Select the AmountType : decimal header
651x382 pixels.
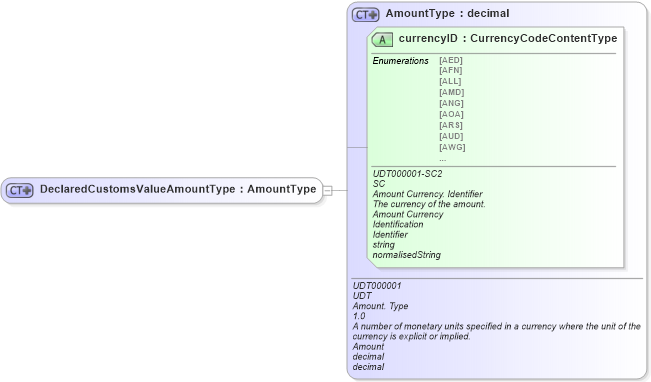447,13
